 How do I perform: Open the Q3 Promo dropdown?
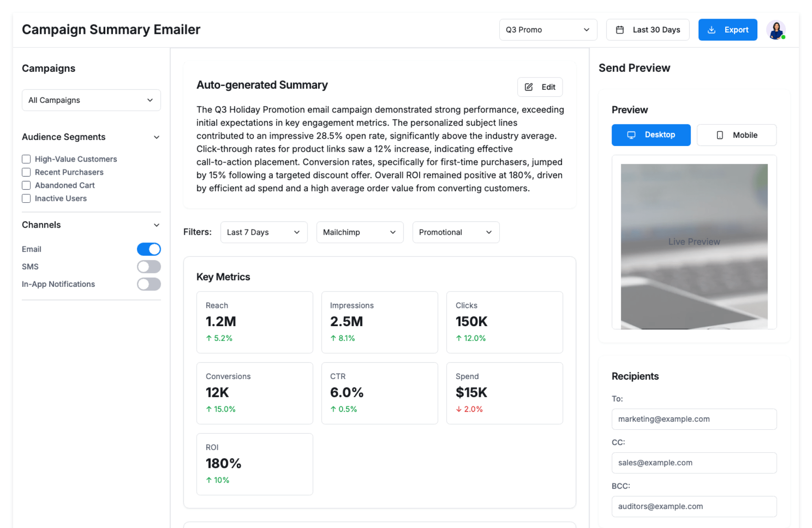[548, 30]
